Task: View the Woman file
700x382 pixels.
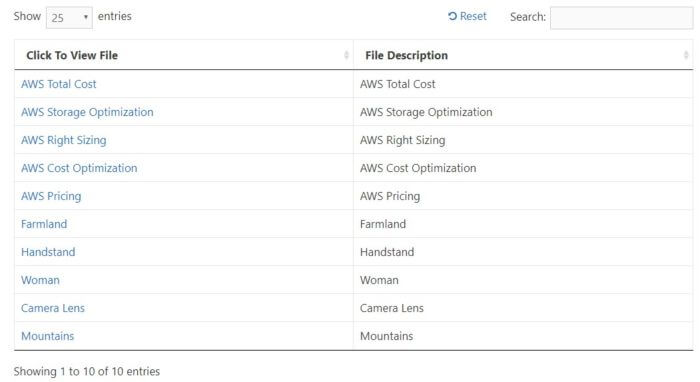Action: (x=40, y=280)
